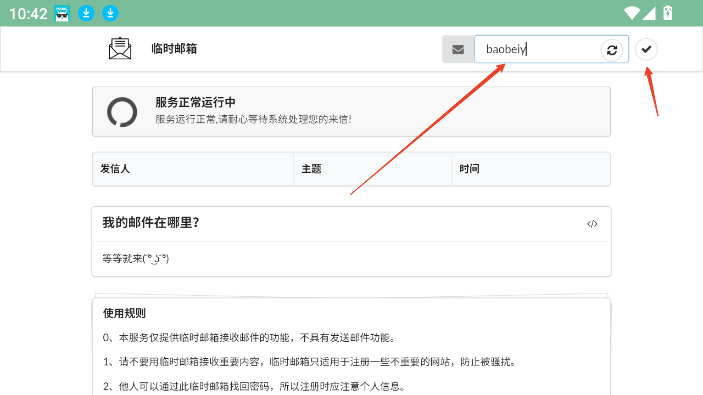703x395 pixels.
Task: Select the 服务正常运行中 status heading
Action: [195, 102]
